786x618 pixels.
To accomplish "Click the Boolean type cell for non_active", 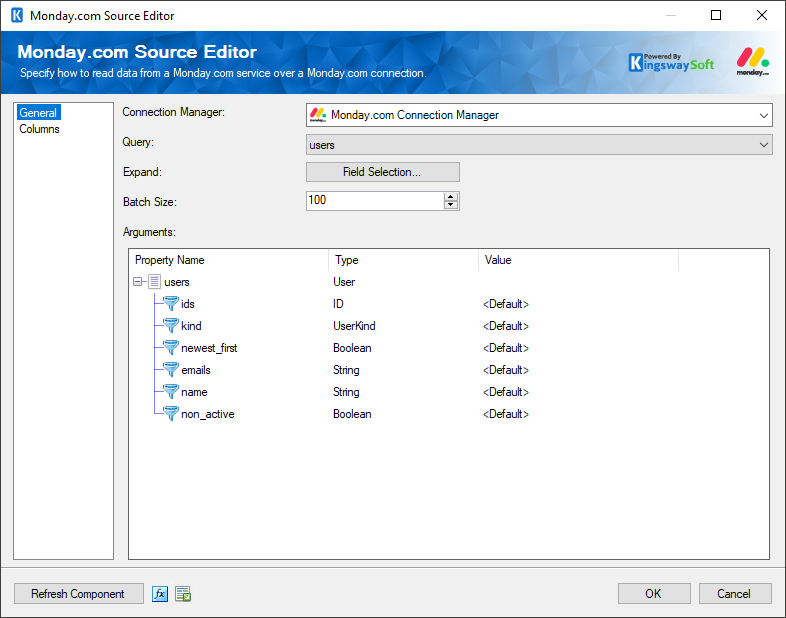I will (352, 414).
